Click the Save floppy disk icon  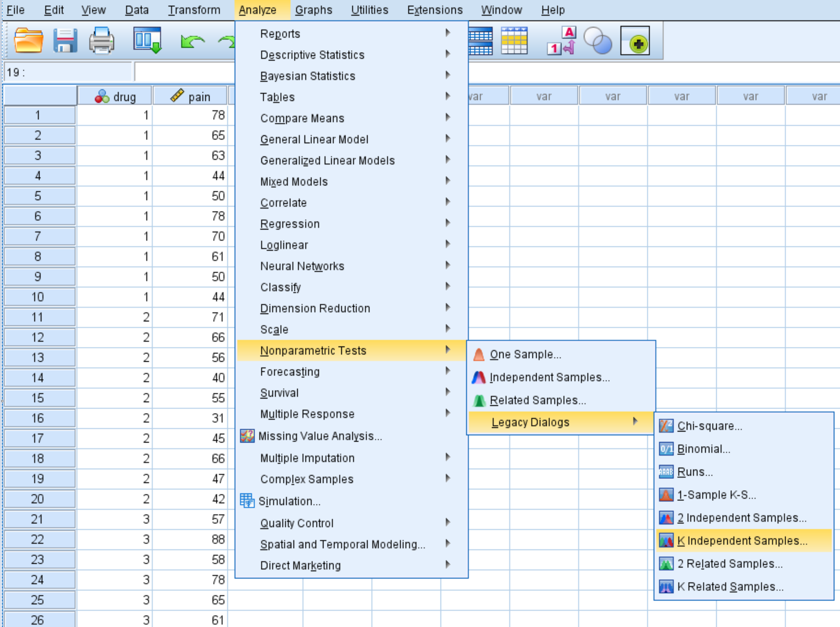click(x=65, y=41)
